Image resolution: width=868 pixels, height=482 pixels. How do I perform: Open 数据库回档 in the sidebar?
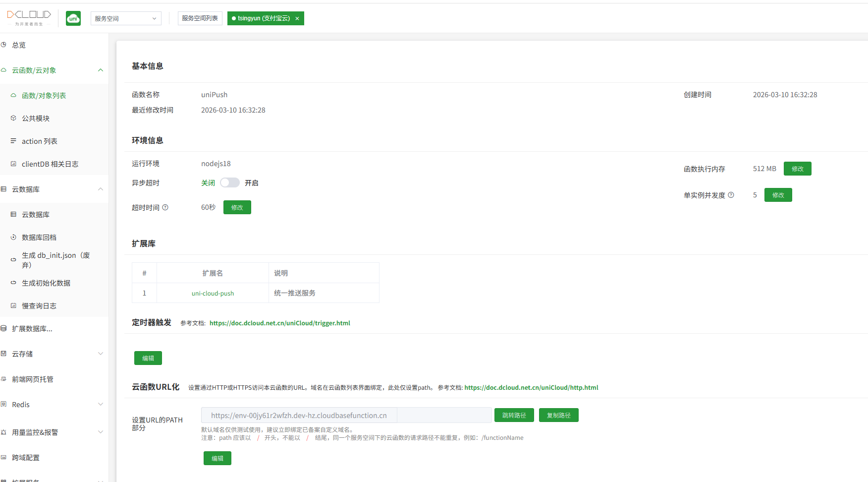[x=39, y=238]
